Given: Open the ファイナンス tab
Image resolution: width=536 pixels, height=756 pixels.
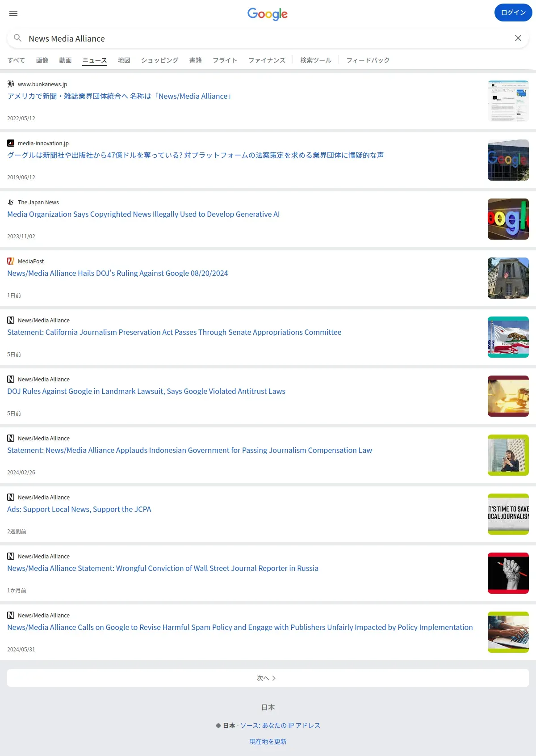Looking at the screenshot, I should (x=267, y=60).
